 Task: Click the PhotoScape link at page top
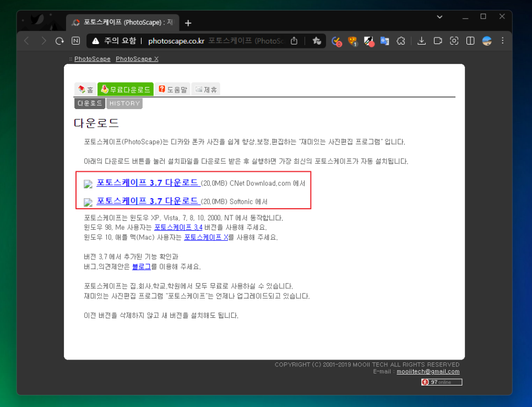click(x=93, y=59)
